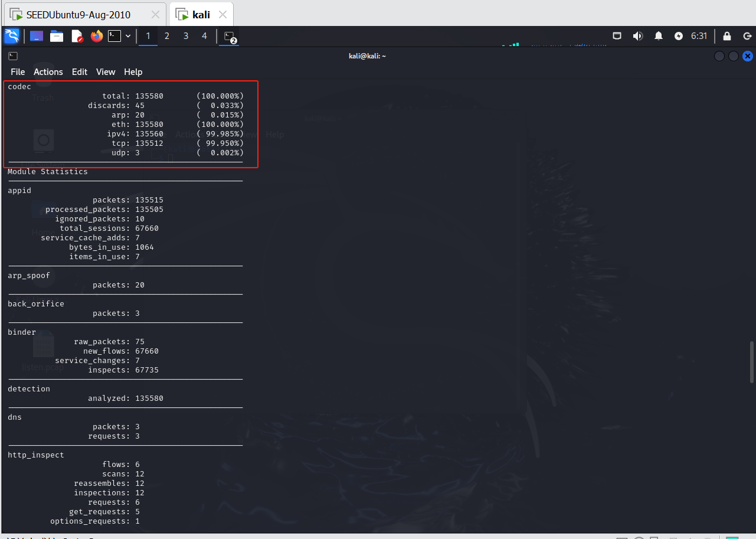Click the "inspects: 67735" line
The height and width of the screenshot is (539, 756).
123,370
